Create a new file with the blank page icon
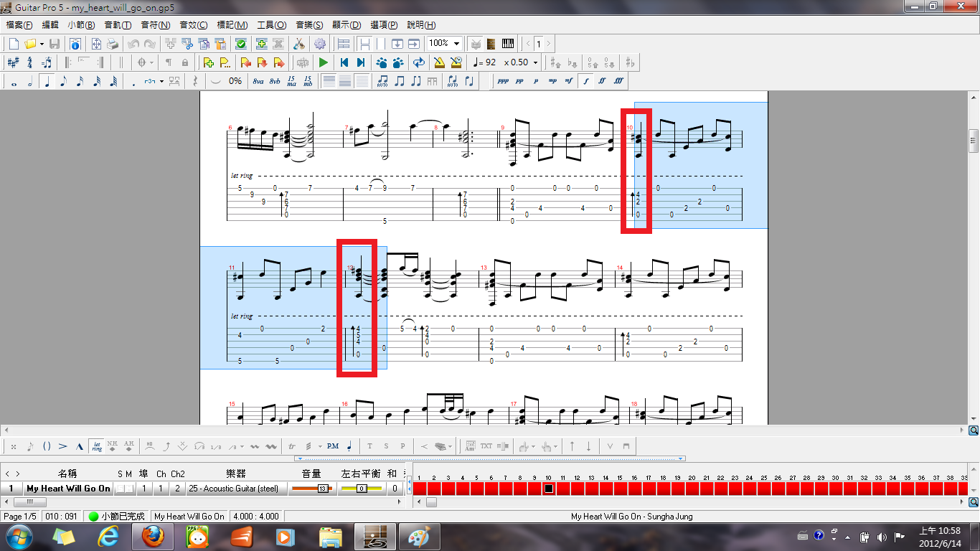 (14, 44)
